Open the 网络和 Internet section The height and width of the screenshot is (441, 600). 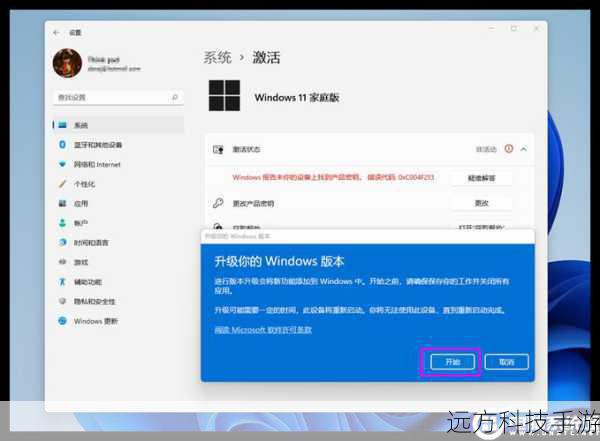click(x=118, y=165)
